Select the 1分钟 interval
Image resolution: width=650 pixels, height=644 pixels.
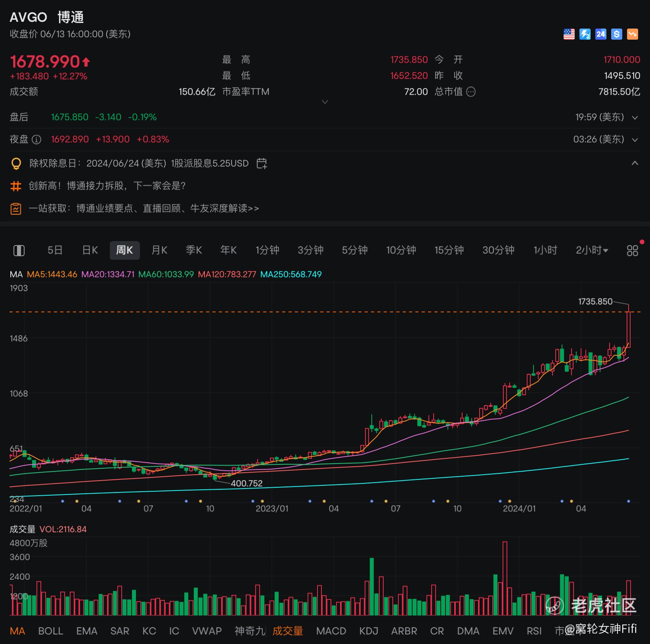(x=268, y=250)
